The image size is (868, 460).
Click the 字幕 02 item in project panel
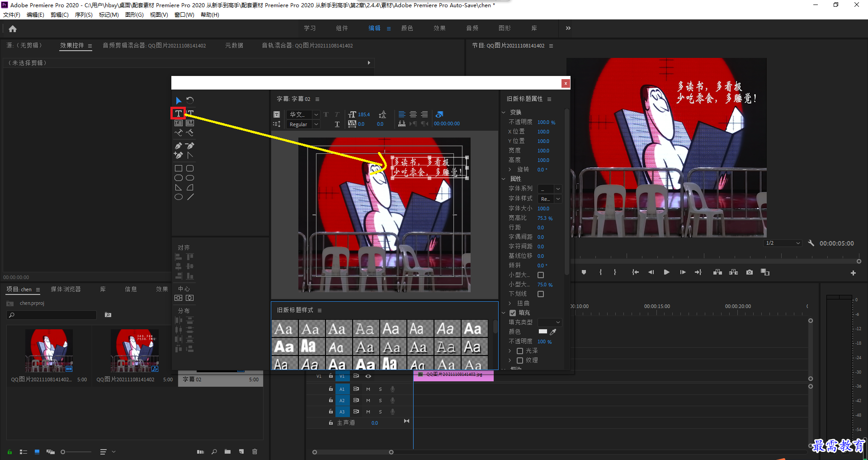tap(220, 379)
